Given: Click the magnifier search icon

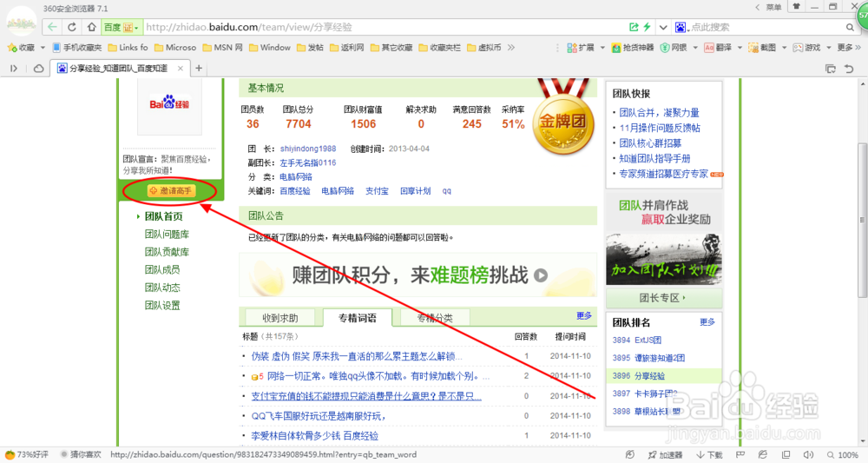Looking at the screenshot, I should tap(851, 27).
